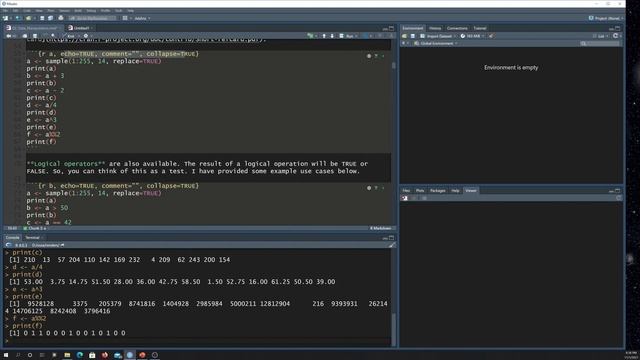Open chunk a options gear icon

point(369,56)
